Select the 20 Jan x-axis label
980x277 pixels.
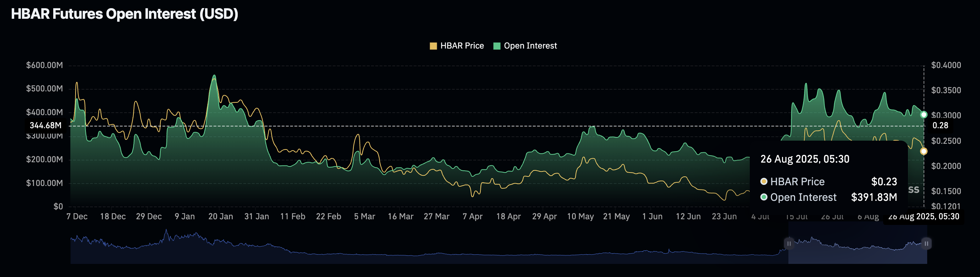[x=220, y=216]
